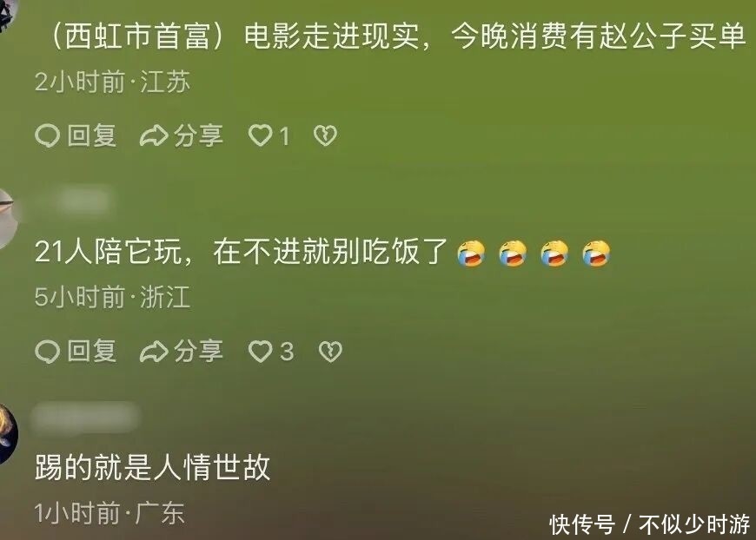Open avatar of the 21人陪它玩 commenter

[x=7, y=219]
